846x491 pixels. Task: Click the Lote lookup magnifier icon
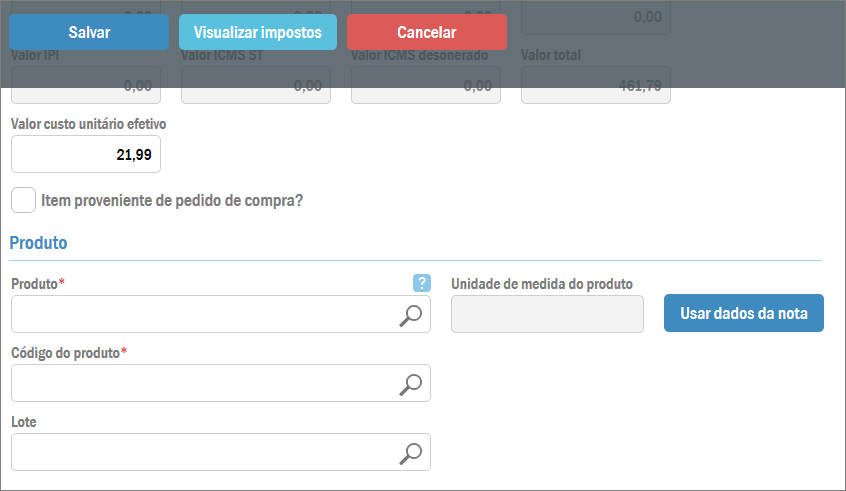(x=410, y=452)
